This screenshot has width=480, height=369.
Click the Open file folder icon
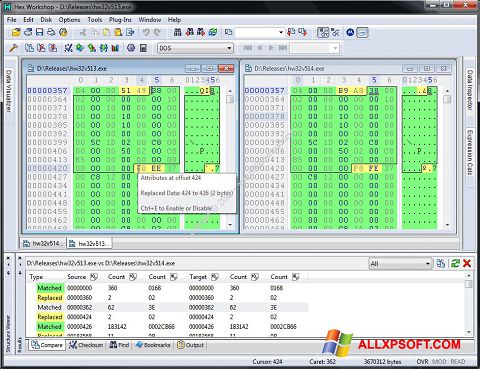click(x=16, y=32)
